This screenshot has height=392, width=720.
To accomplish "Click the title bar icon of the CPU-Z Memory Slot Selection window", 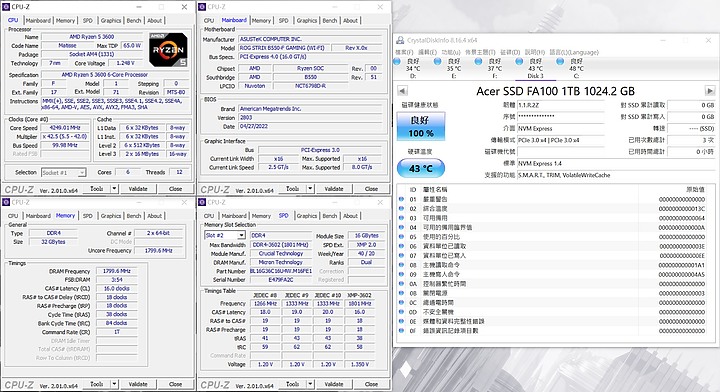I will (x=202, y=202).
